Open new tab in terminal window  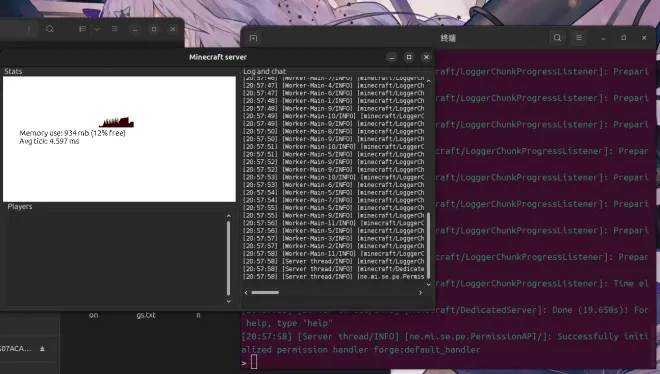point(253,38)
